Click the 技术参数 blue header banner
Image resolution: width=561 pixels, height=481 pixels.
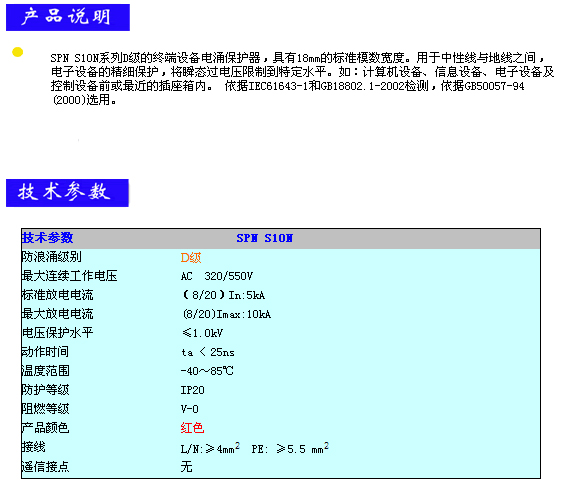click(67, 193)
